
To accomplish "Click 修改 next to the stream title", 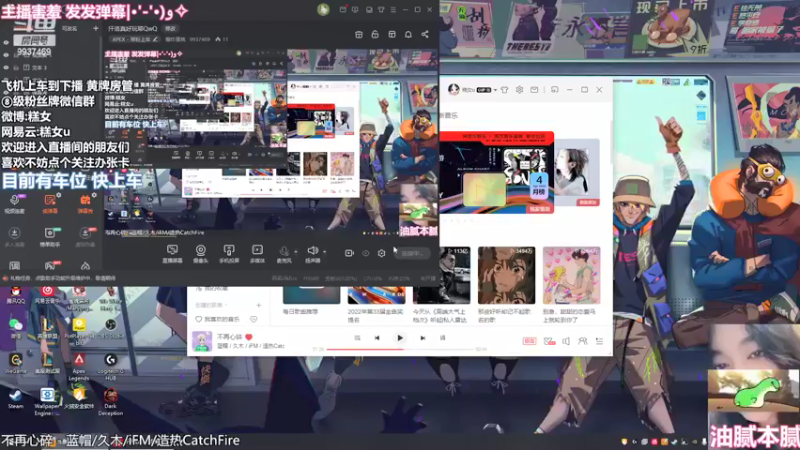I will 170,29.
